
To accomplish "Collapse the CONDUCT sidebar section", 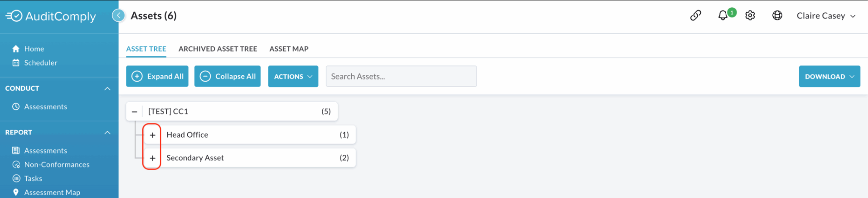I will 107,89.
